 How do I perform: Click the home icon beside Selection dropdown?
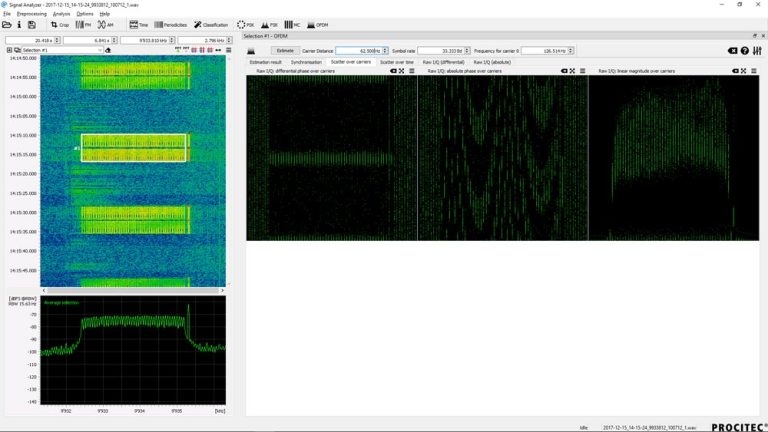click(108, 50)
